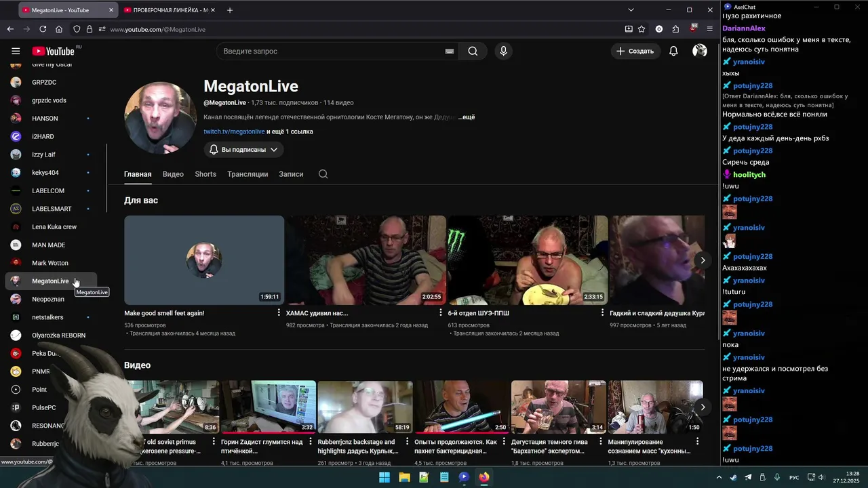
Task: Open the LABELSMART sidebar subscription
Action: pos(51,209)
